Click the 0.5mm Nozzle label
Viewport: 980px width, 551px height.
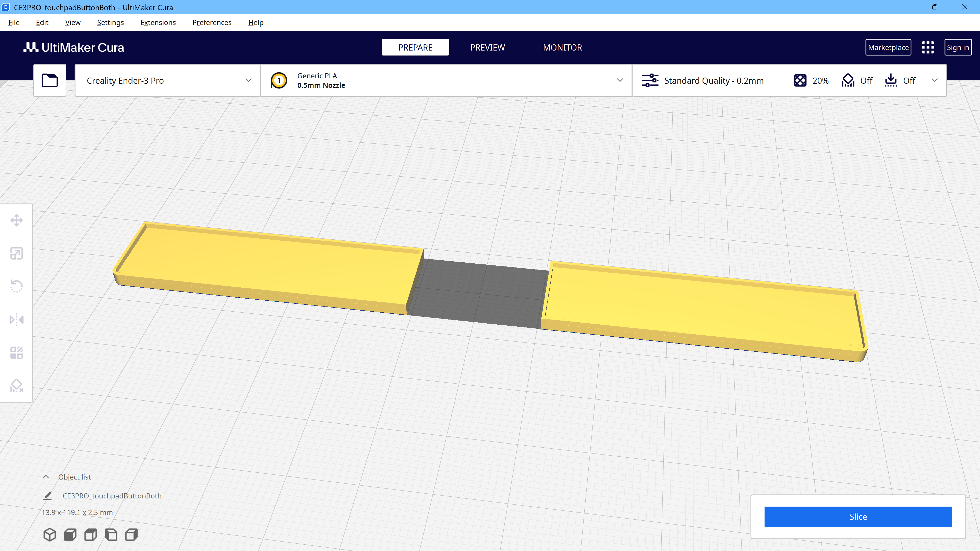click(x=321, y=85)
